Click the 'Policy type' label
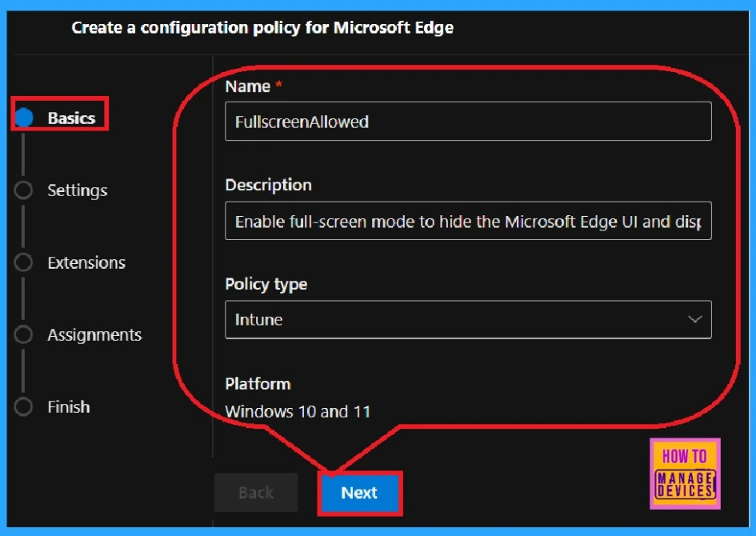The image size is (756, 536). [266, 284]
